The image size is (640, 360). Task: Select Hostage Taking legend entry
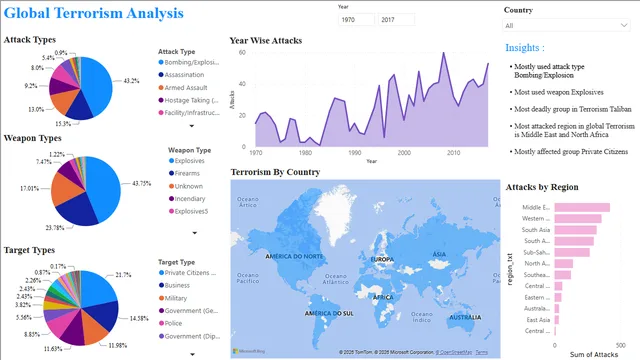[189, 100]
